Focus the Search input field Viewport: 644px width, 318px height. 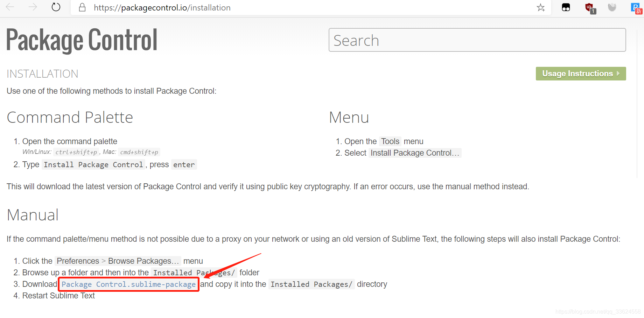click(x=477, y=40)
